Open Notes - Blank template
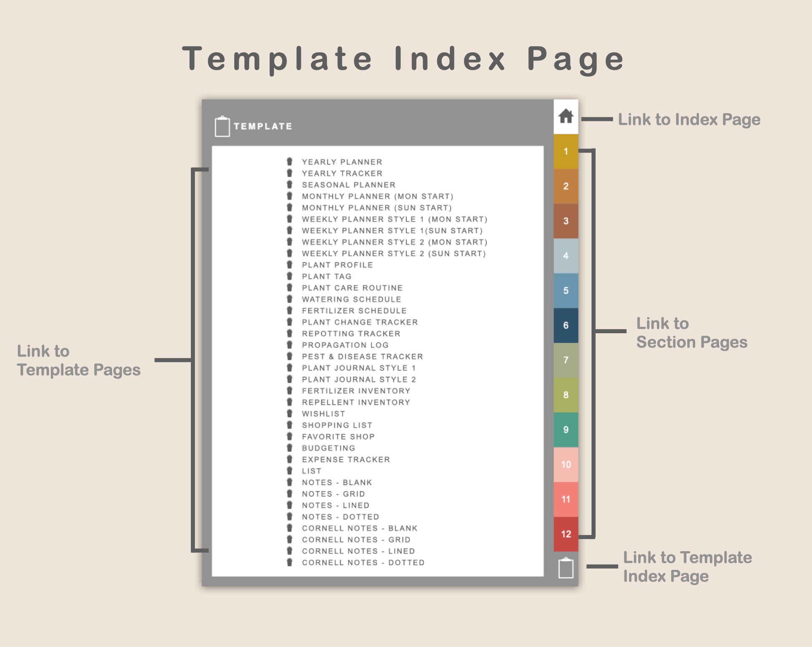 coord(337,482)
